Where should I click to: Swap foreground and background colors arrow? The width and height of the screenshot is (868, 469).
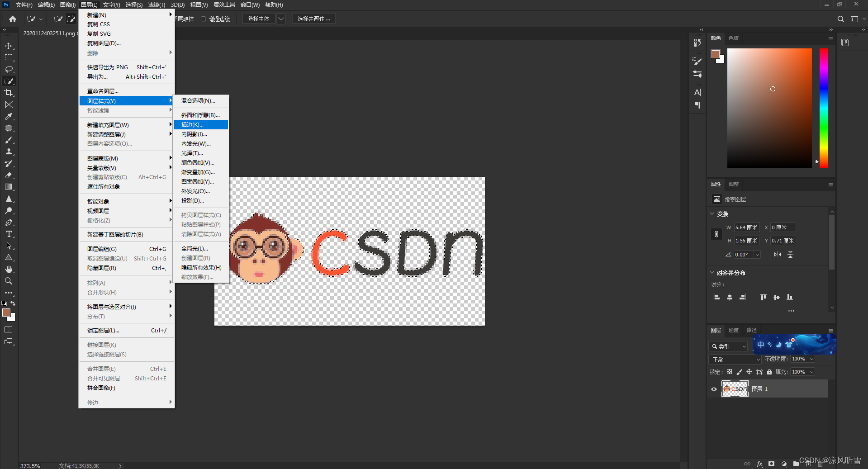[13, 303]
